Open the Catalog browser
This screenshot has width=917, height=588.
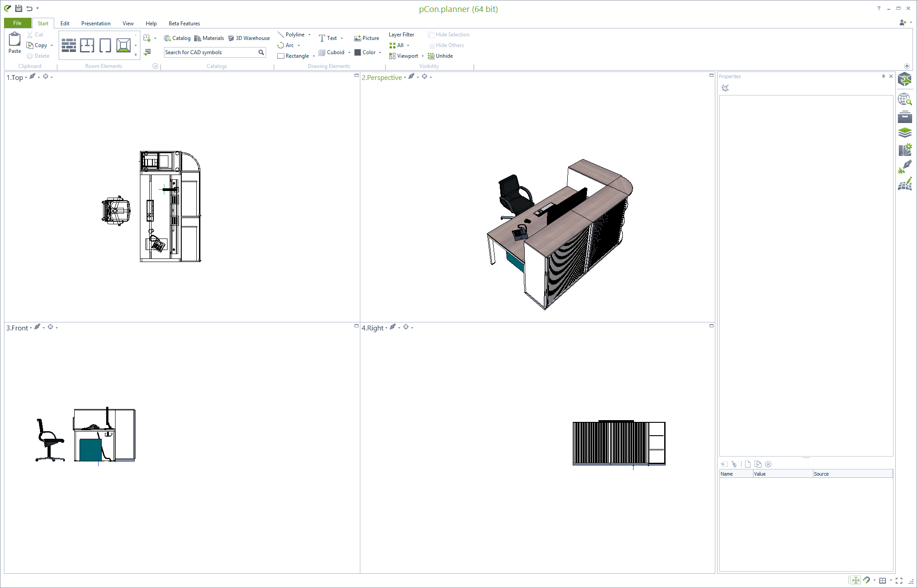click(x=177, y=38)
